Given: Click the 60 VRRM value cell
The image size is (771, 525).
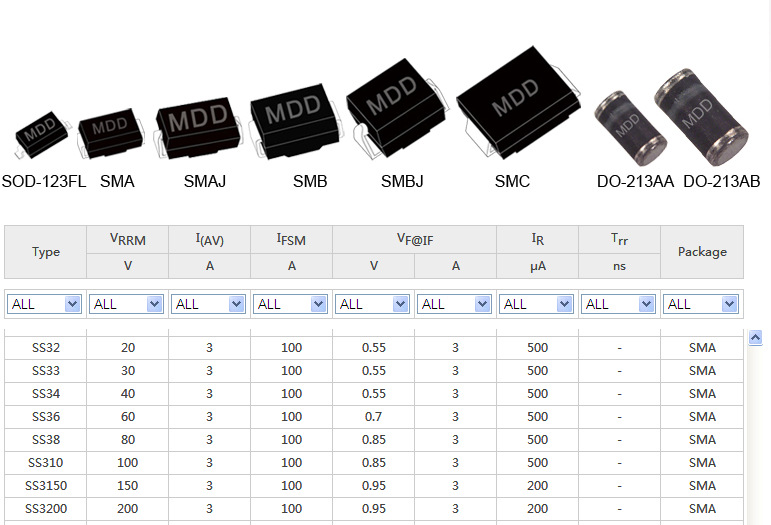Looking at the screenshot, I should pos(127,417).
